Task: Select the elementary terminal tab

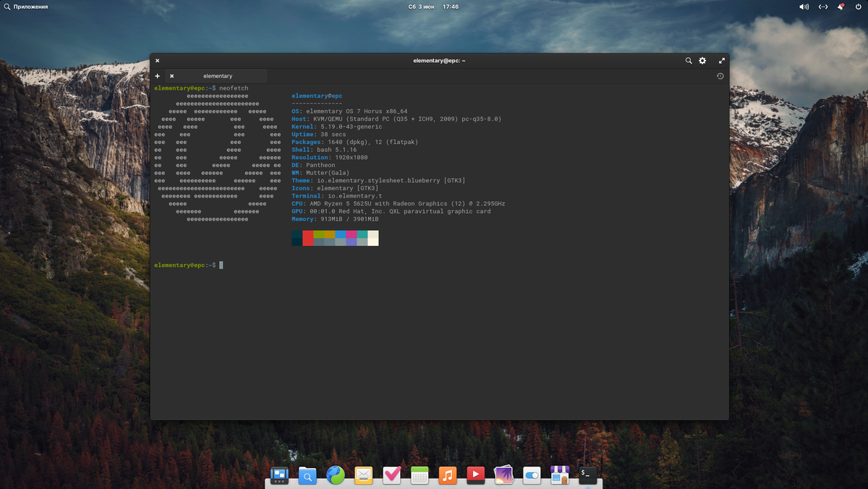Action: 218,76
